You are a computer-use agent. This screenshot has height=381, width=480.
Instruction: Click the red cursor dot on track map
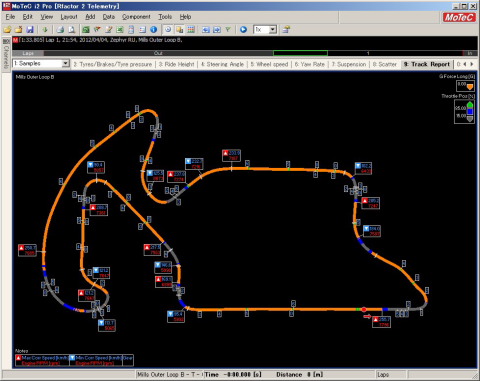364,310
